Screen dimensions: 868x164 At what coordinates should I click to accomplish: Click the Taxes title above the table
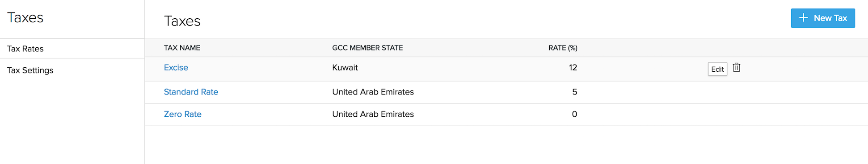point(182,21)
